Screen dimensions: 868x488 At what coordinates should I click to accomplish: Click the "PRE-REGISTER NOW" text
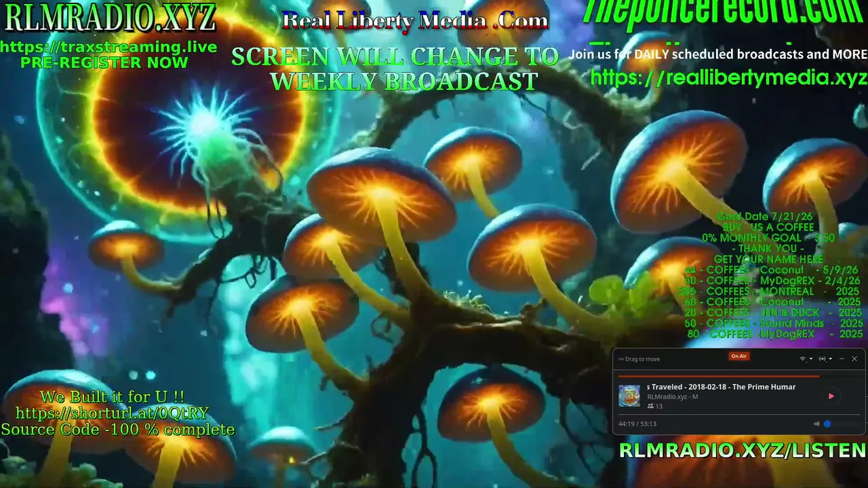coord(104,63)
